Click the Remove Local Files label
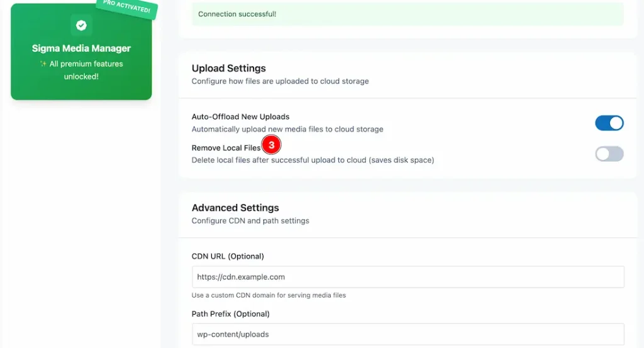The width and height of the screenshot is (644, 348). point(226,148)
